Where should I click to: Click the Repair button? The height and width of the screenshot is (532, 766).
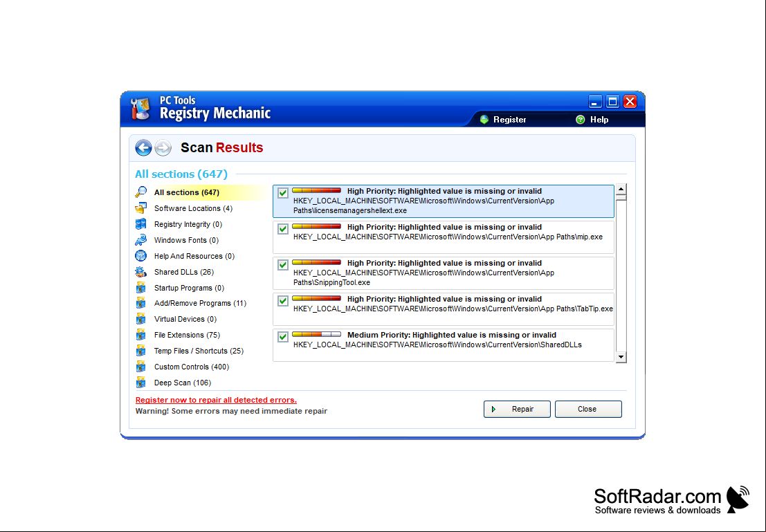click(517, 409)
